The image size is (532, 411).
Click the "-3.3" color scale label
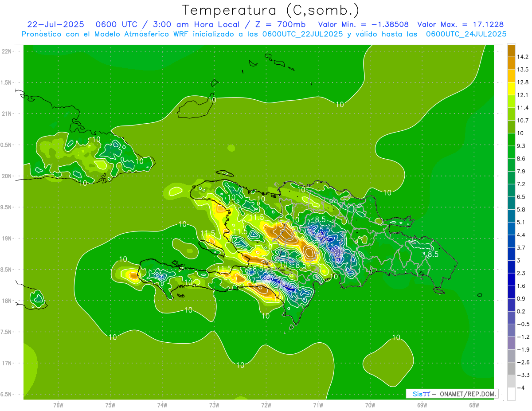pyautogui.click(x=524, y=375)
